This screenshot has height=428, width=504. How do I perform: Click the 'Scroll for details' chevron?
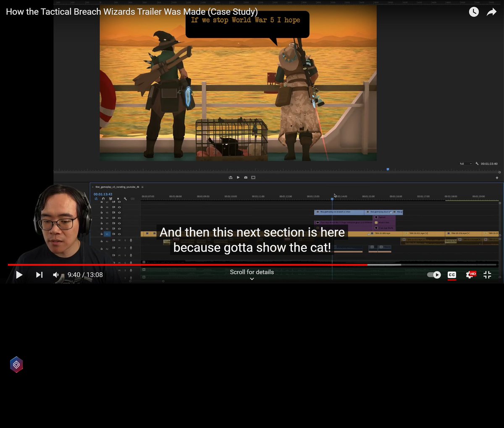click(x=252, y=279)
